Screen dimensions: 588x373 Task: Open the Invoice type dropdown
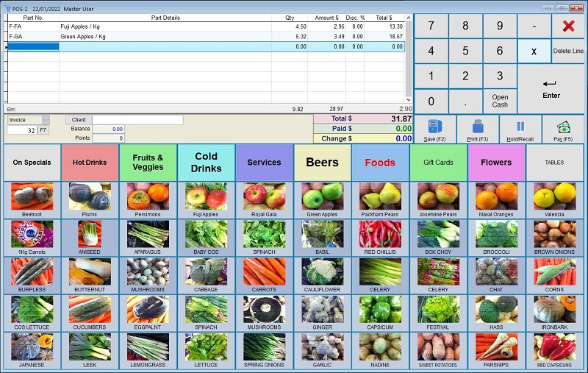click(44, 120)
